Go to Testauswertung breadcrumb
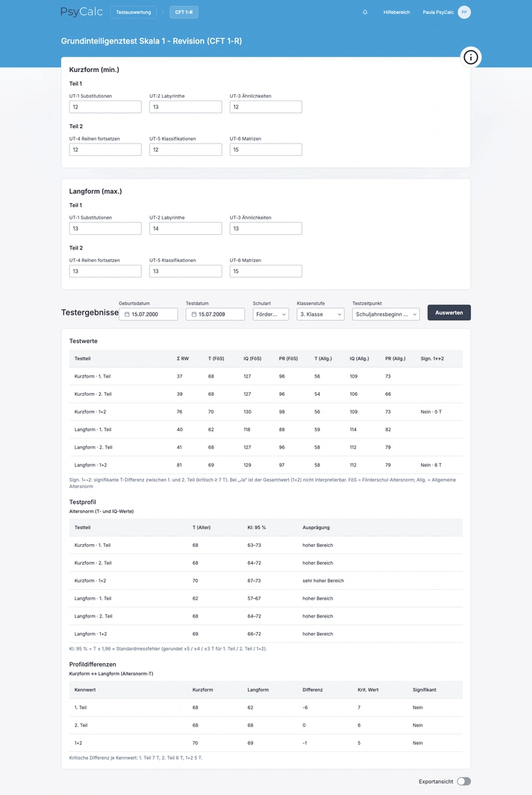532x795 pixels. click(x=133, y=12)
